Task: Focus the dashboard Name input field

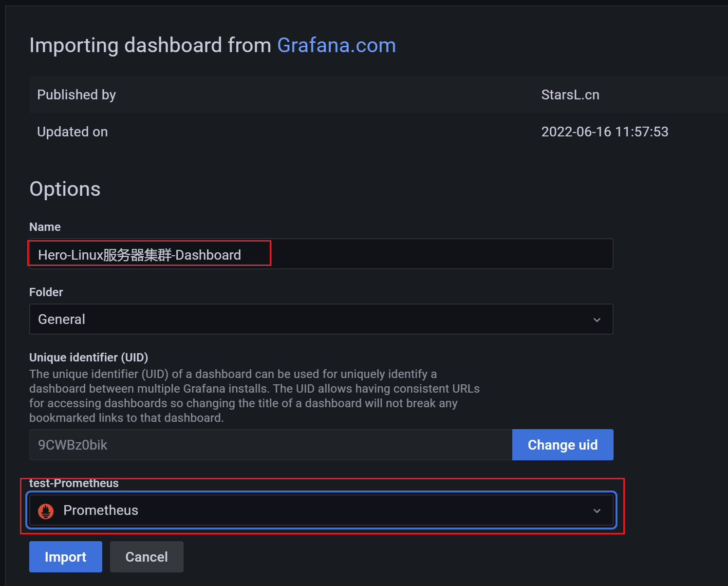Action: (390, 254)
